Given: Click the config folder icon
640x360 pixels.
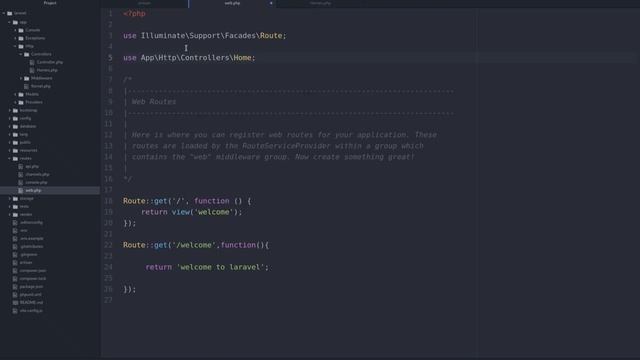Looking at the screenshot, I should point(15,118).
